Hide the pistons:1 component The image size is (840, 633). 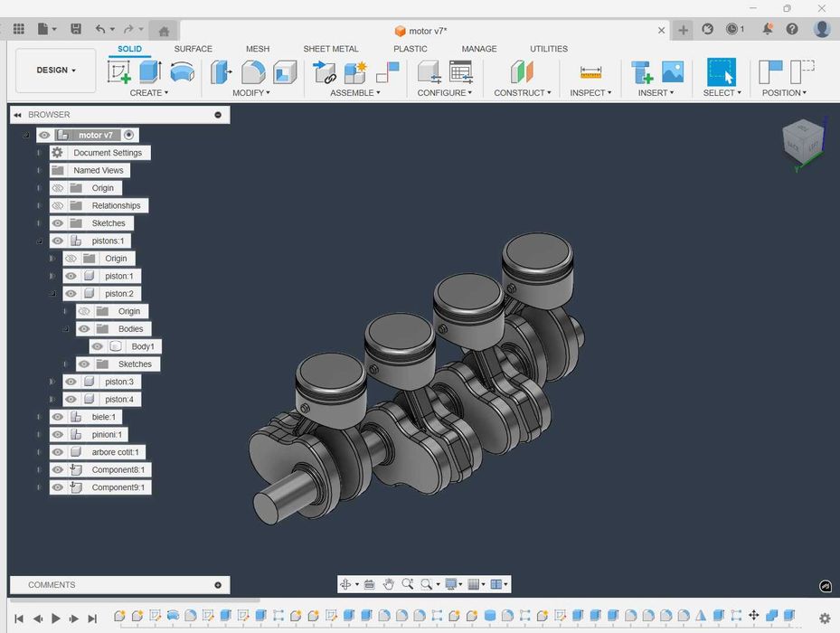pyautogui.click(x=58, y=241)
